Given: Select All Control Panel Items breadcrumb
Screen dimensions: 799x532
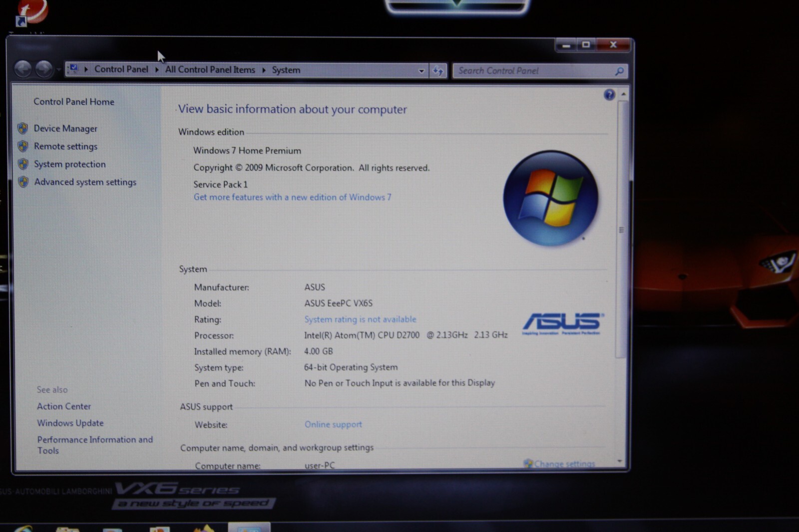Looking at the screenshot, I should coord(210,69).
